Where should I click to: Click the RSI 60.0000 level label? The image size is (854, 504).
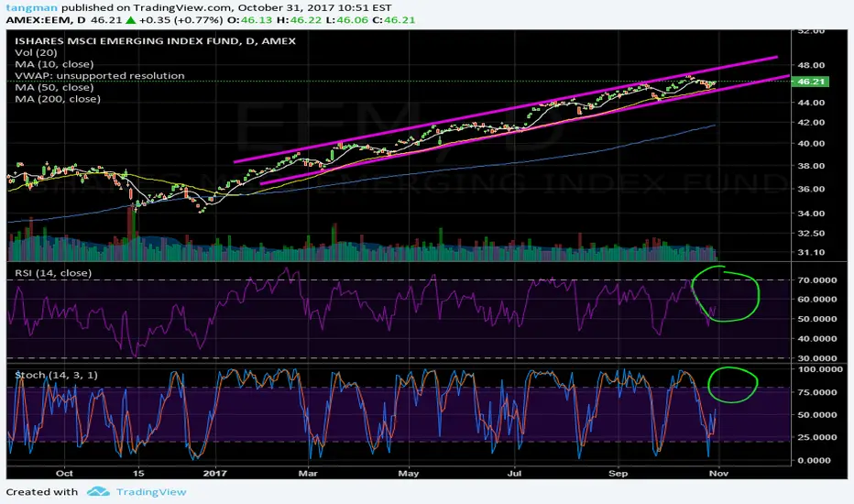(x=817, y=299)
